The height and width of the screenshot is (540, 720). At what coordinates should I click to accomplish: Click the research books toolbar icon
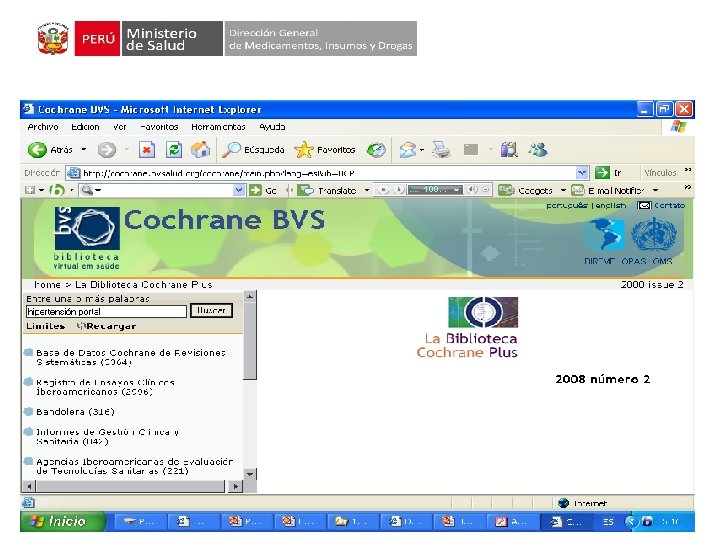click(509, 150)
